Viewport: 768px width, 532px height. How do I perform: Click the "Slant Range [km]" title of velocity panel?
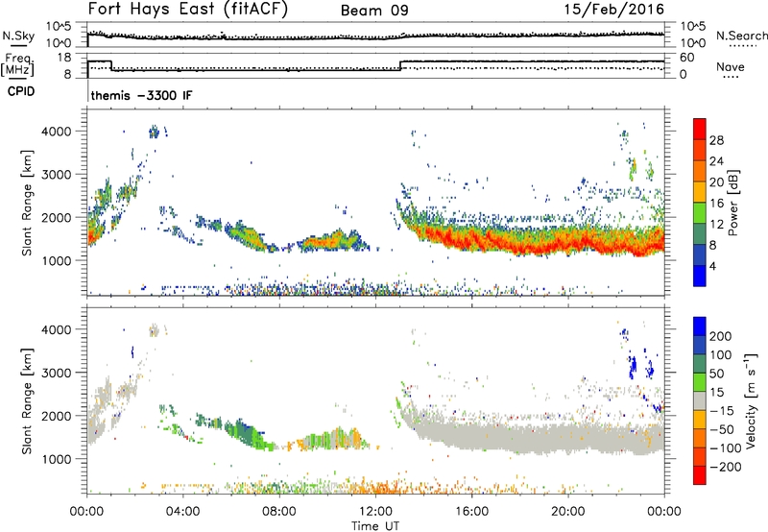(27, 401)
